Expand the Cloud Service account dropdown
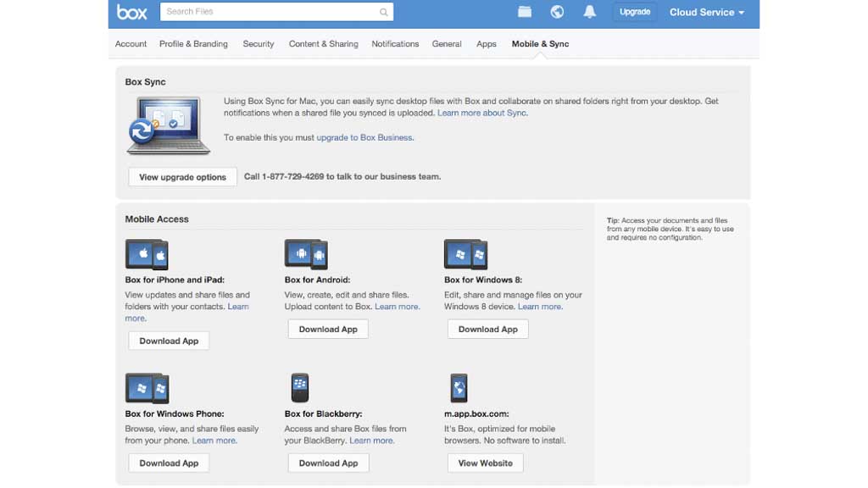 [x=706, y=13]
